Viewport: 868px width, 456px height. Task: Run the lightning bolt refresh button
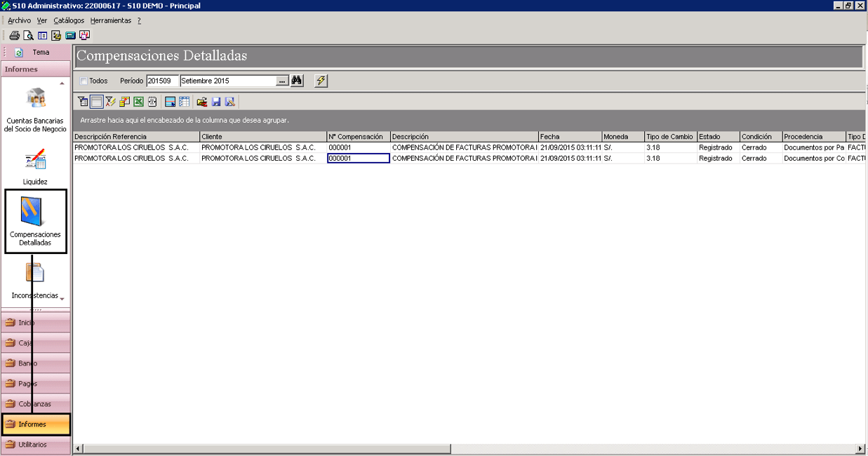point(321,81)
